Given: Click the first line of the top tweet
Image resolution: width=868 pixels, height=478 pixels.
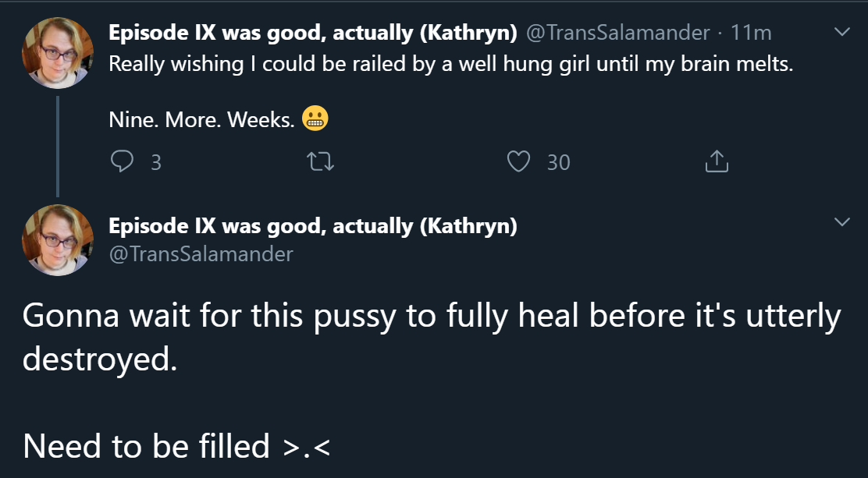Looking at the screenshot, I should point(450,64).
